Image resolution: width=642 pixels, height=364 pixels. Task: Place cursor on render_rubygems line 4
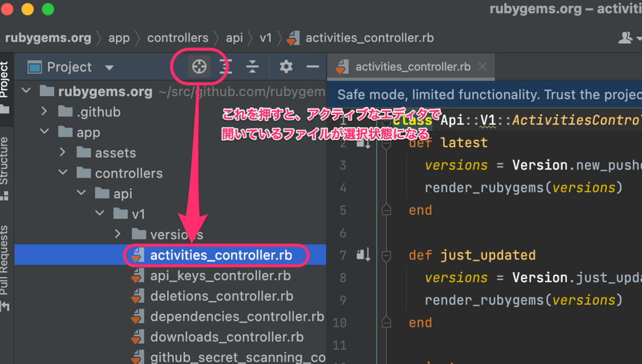pyautogui.click(x=523, y=188)
